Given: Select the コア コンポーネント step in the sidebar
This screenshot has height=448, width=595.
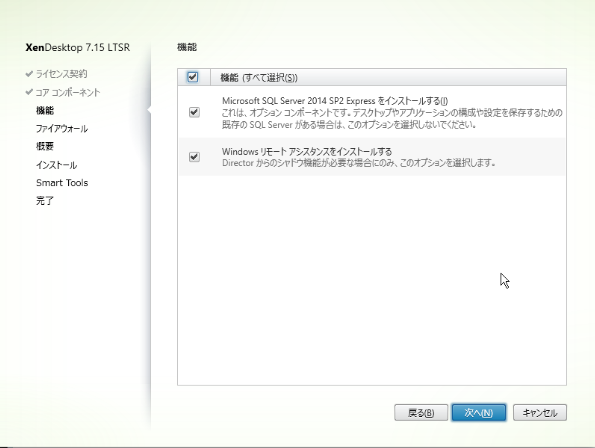Looking at the screenshot, I should 68,92.
